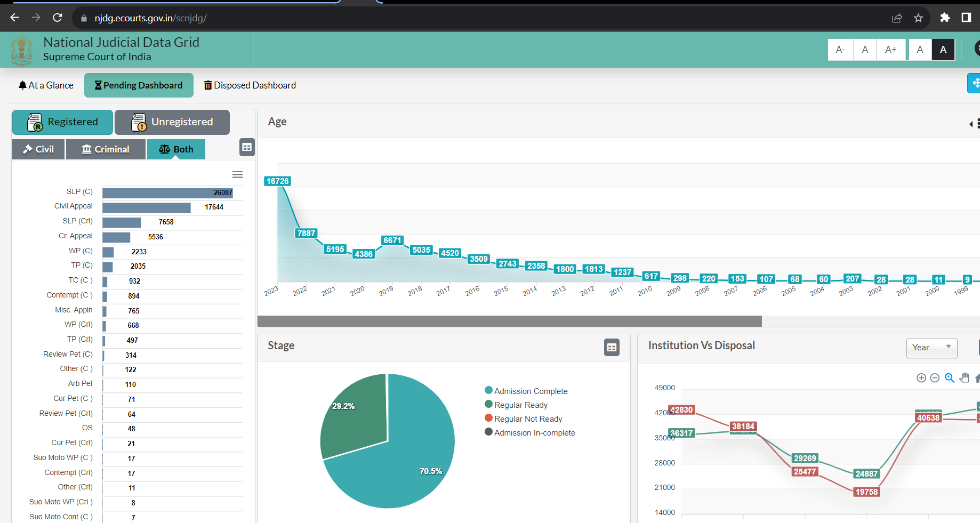Click the Age chart horizontal scrollbar
Viewport: 980px width, 523px height.
[x=509, y=321]
